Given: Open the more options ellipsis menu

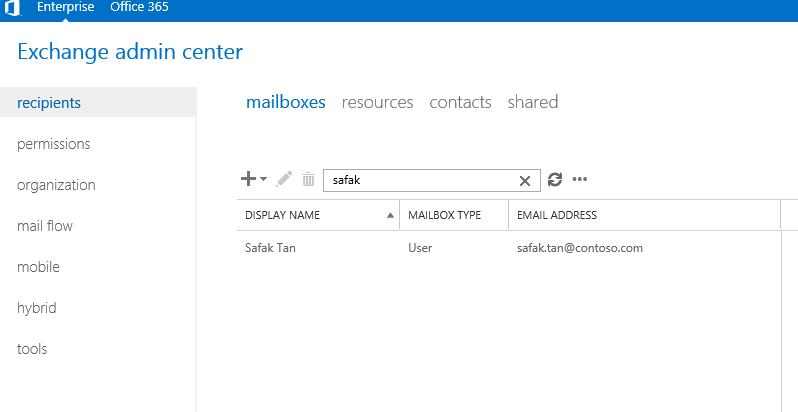Looking at the screenshot, I should click(580, 179).
